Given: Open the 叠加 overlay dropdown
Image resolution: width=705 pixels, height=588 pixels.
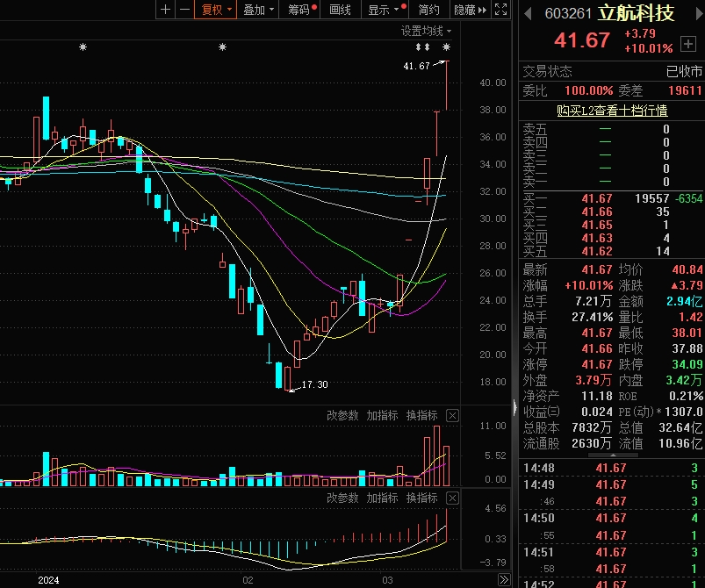Looking at the screenshot, I should click(x=258, y=10).
